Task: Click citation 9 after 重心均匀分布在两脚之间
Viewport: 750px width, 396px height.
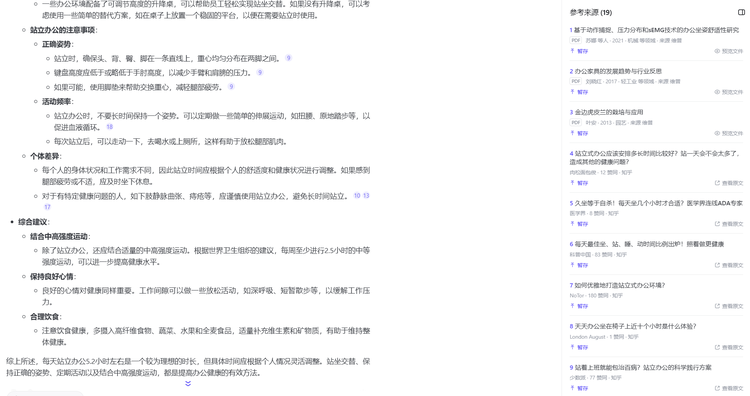Action: 288,58
